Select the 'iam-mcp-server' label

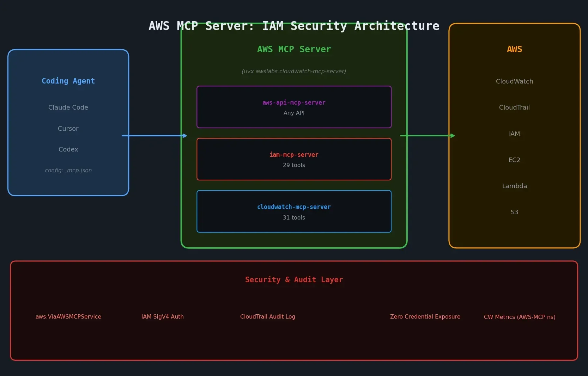click(x=294, y=155)
